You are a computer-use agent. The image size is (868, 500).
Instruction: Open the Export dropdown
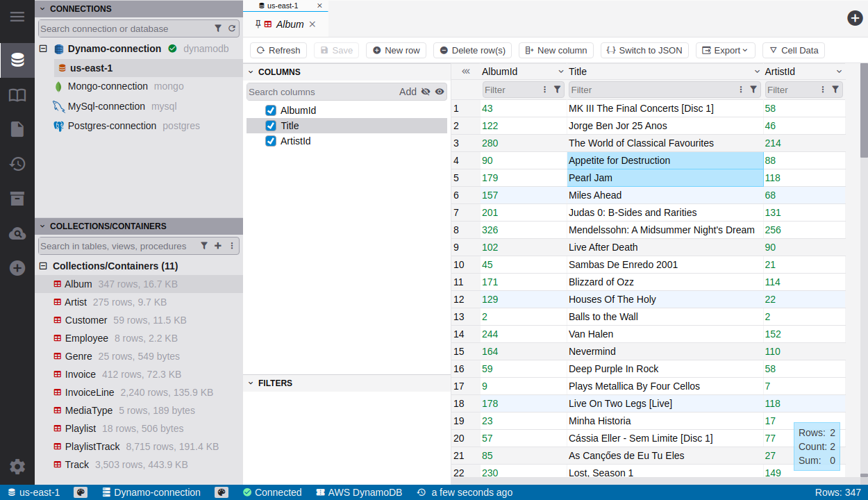(x=724, y=50)
